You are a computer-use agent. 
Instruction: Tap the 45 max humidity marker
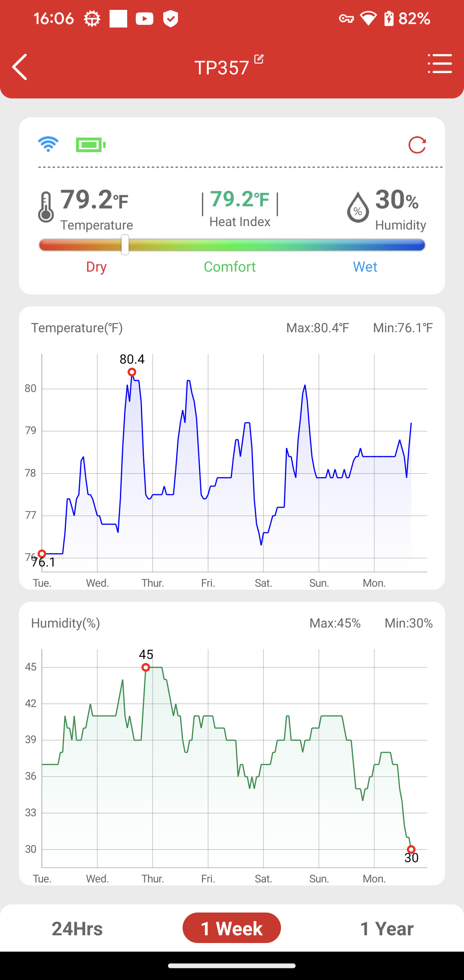click(146, 668)
